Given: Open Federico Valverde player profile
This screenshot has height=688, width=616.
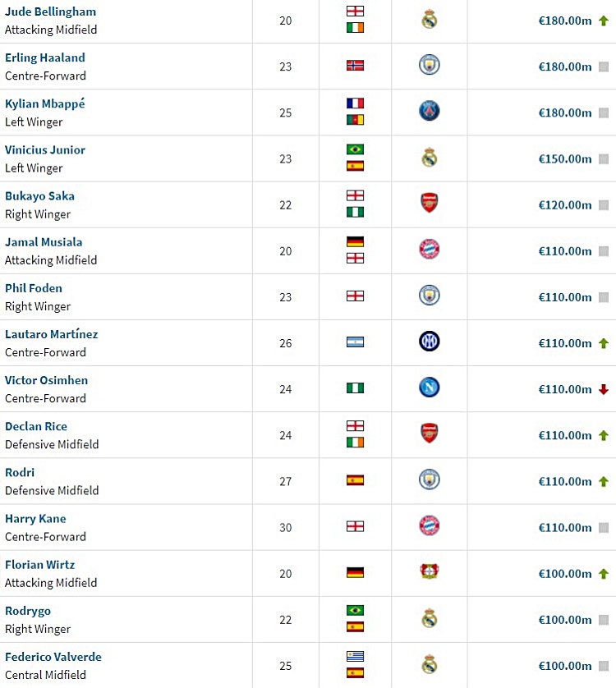Looking at the screenshot, I should tap(53, 657).
